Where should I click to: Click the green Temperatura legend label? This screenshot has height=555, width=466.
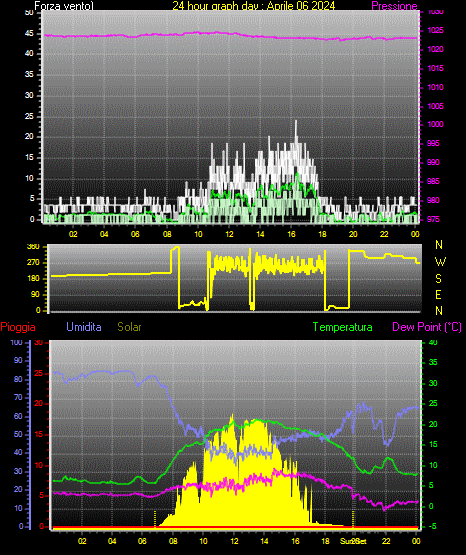(x=342, y=327)
